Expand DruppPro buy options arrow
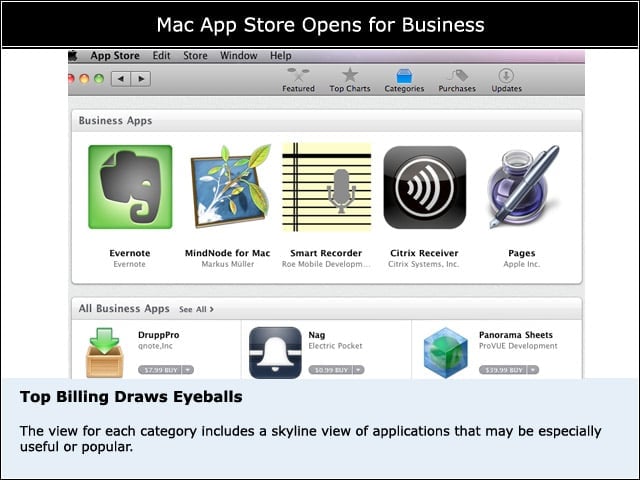 click(x=188, y=370)
